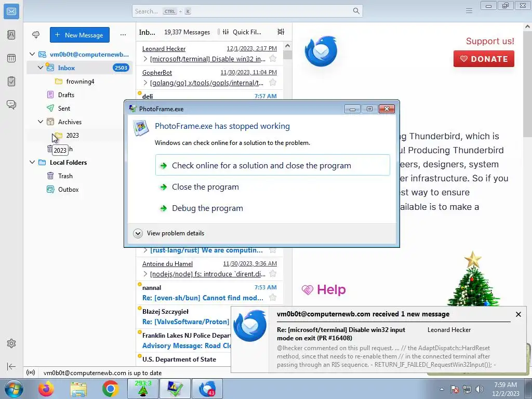Open the Address Book icon
532x399 pixels.
[11, 35]
